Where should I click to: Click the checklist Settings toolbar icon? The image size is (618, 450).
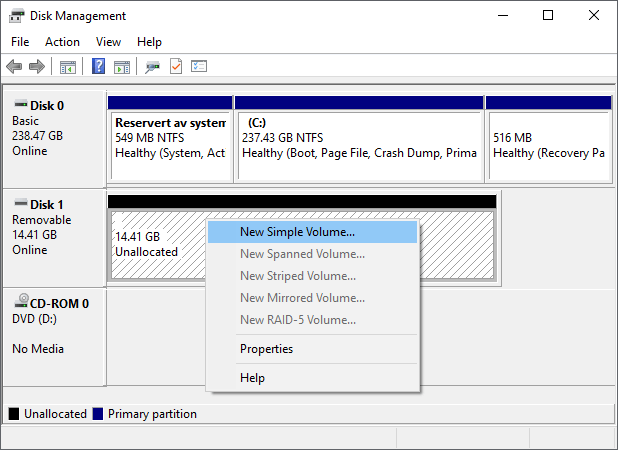click(x=199, y=66)
